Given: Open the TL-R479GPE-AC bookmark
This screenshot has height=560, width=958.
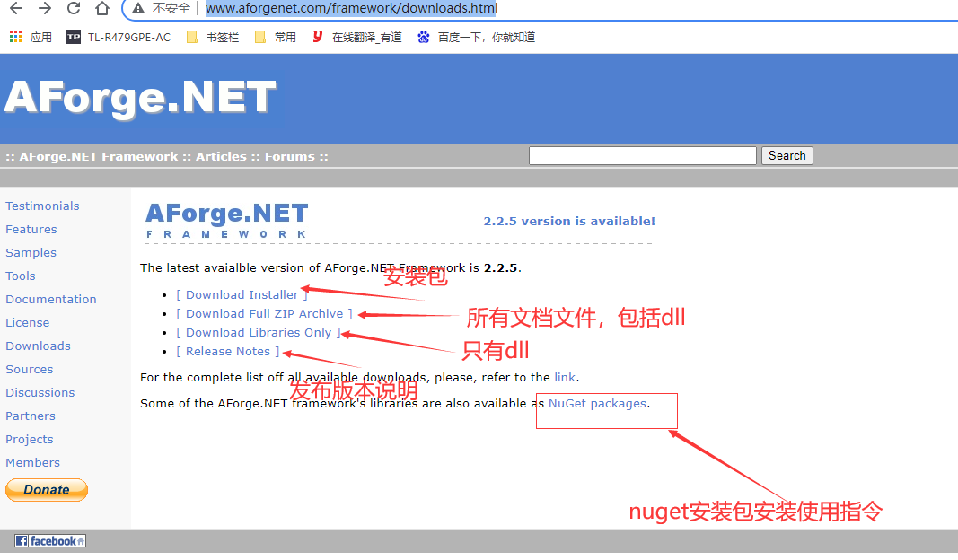Looking at the screenshot, I should click(x=119, y=38).
